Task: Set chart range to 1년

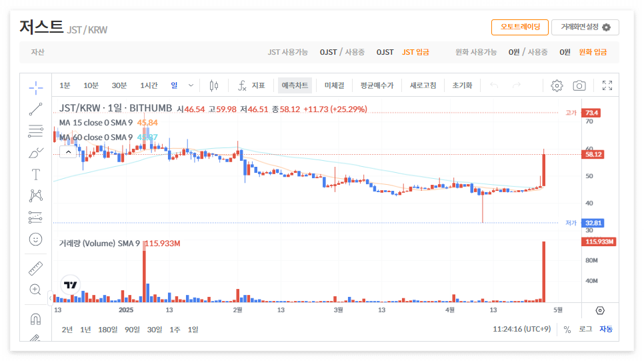Action: click(85, 330)
